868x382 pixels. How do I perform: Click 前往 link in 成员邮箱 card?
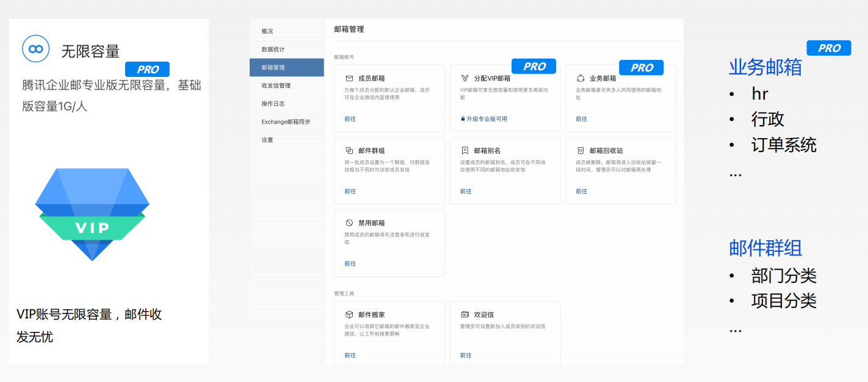pyautogui.click(x=350, y=119)
